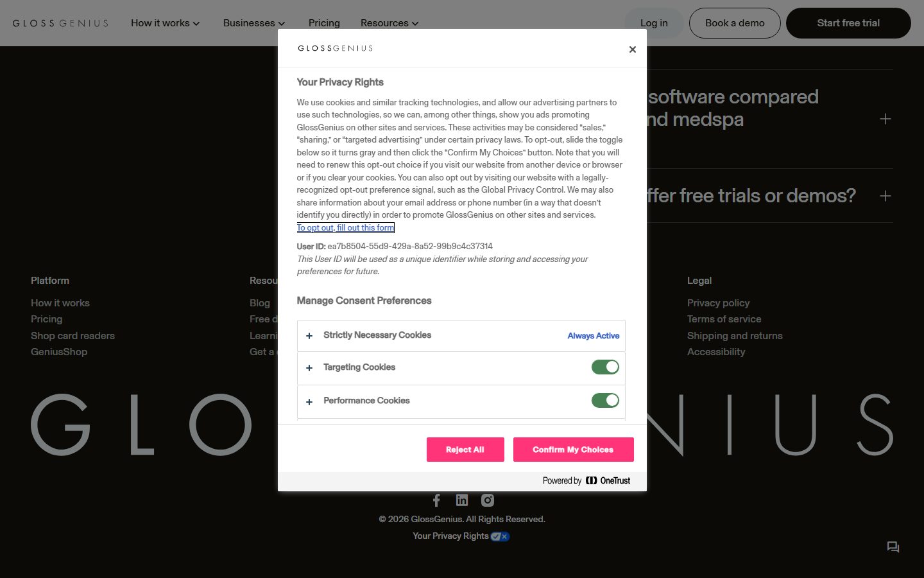Click Confirm My Choices button

pos(573,450)
